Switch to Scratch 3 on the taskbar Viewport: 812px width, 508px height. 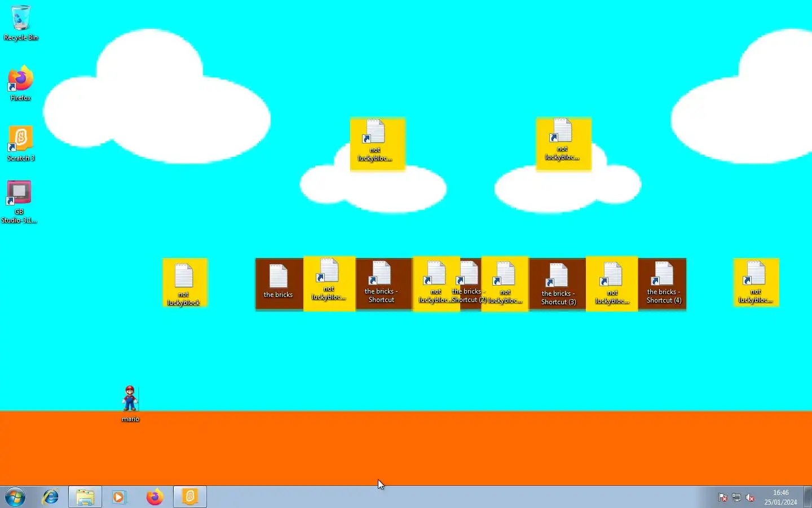(190, 497)
